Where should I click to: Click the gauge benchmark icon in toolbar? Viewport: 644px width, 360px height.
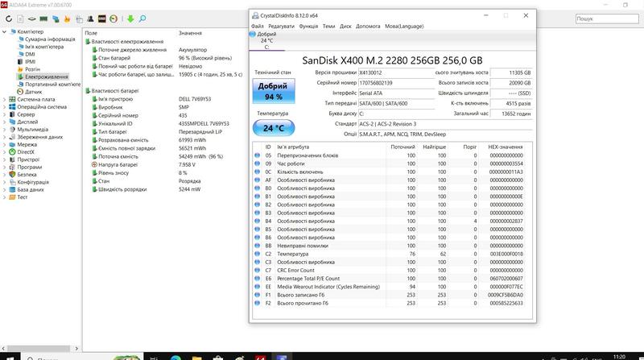114,18
